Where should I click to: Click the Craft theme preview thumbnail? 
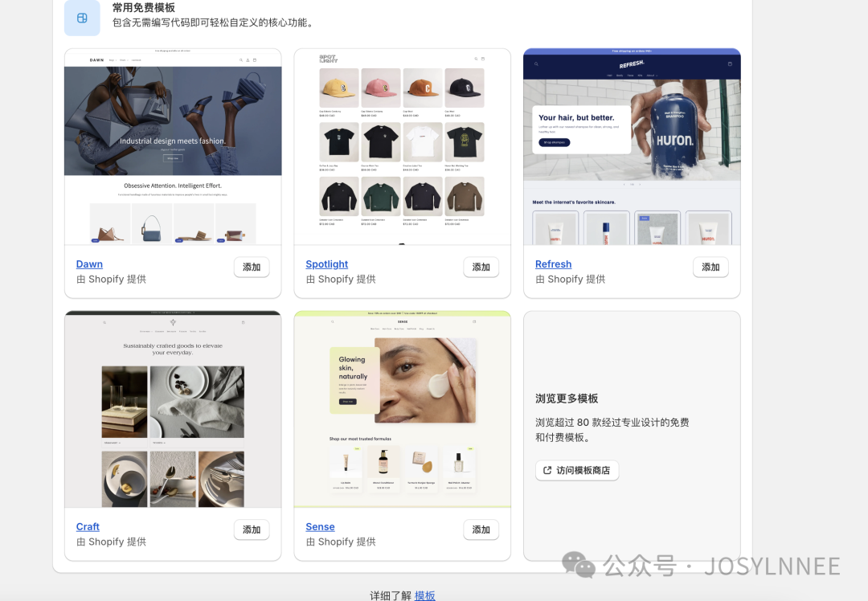point(172,408)
